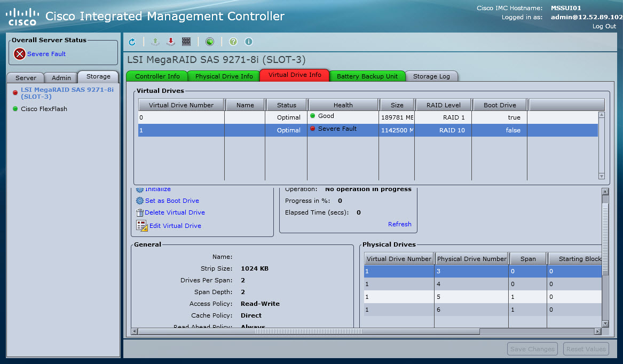Click the round green toolbar icon

click(x=210, y=42)
